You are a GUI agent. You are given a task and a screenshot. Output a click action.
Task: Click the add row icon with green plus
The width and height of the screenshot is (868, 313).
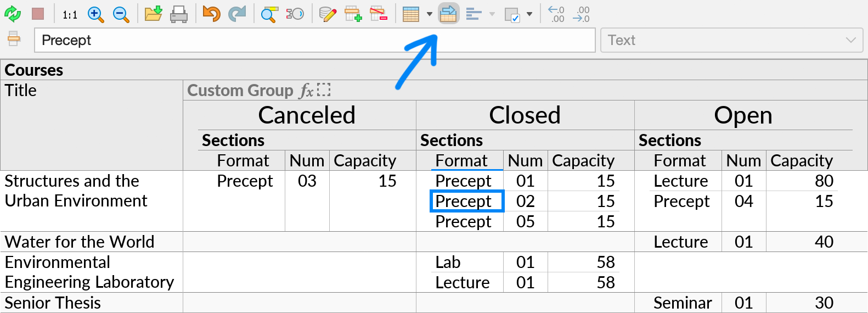(353, 14)
